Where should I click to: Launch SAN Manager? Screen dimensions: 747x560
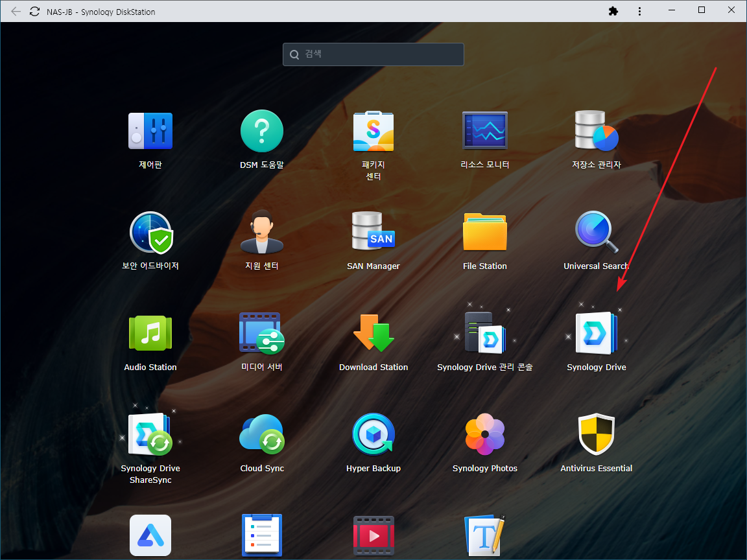coord(373,232)
